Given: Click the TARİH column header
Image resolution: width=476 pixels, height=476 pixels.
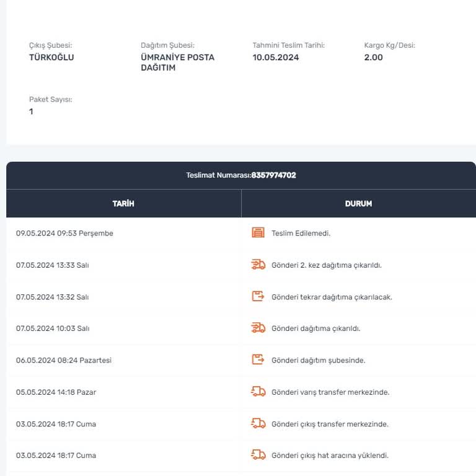Looking at the screenshot, I should point(123,203).
